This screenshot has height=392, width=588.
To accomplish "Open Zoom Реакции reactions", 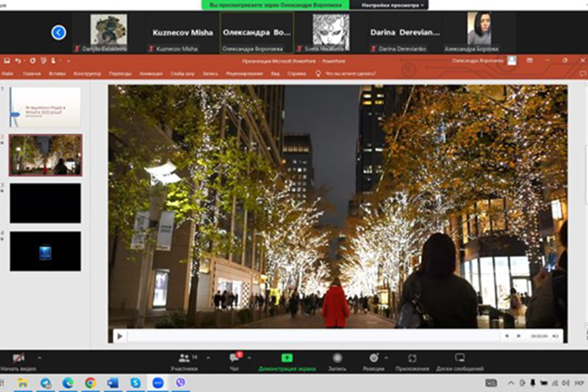I will tap(374, 362).
